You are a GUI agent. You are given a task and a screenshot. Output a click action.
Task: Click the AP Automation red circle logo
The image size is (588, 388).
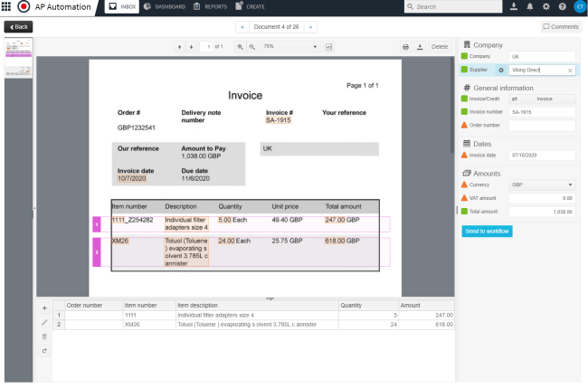click(24, 6)
